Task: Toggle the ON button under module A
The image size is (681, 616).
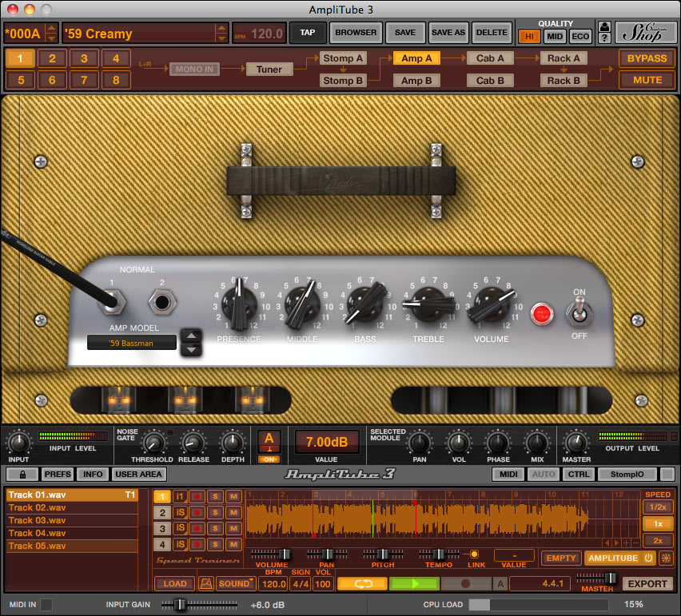Action: tap(269, 459)
